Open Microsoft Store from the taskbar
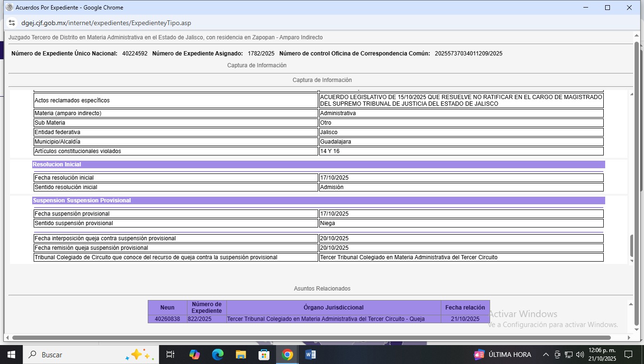The height and width of the screenshot is (364, 644). point(264,355)
